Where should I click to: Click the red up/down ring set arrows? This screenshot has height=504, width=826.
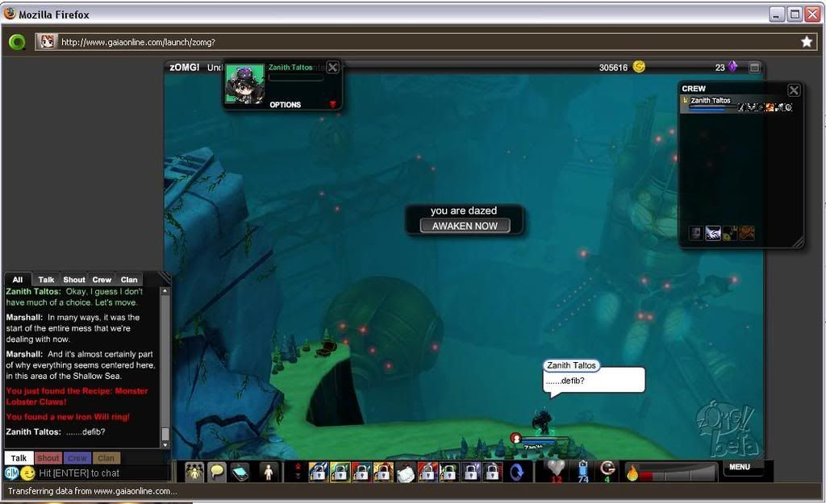pos(297,472)
